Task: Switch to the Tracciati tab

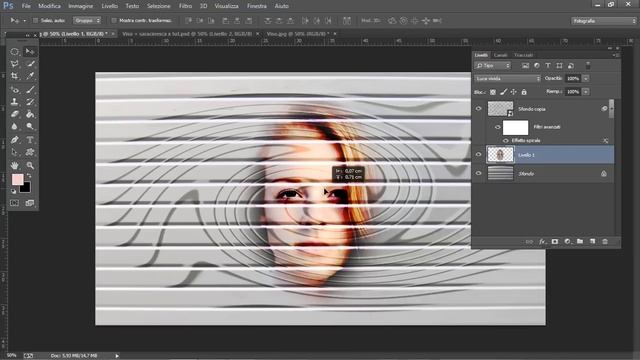Action: (x=523, y=55)
